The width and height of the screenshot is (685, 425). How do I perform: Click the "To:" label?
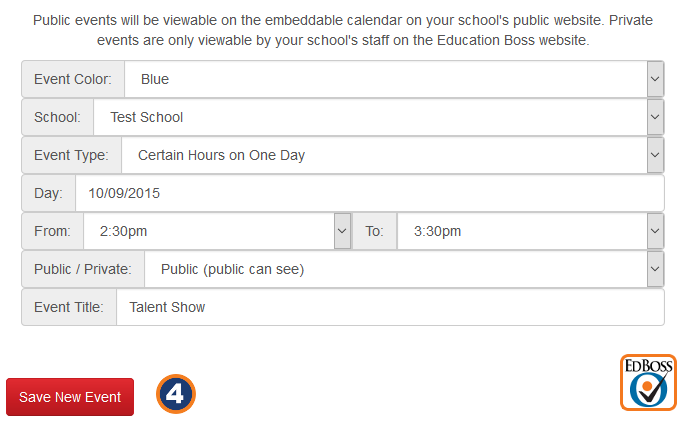pos(374,231)
